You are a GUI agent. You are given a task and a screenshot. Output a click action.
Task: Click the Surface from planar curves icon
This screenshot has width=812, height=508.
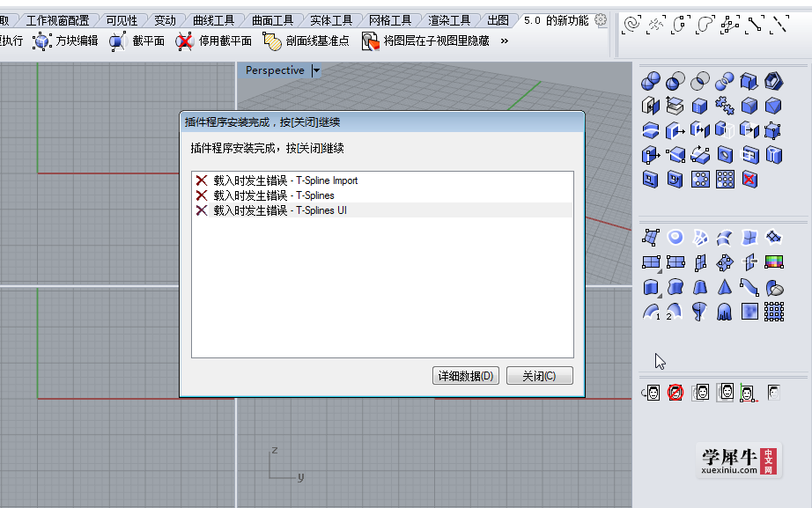click(x=675, y=238)
